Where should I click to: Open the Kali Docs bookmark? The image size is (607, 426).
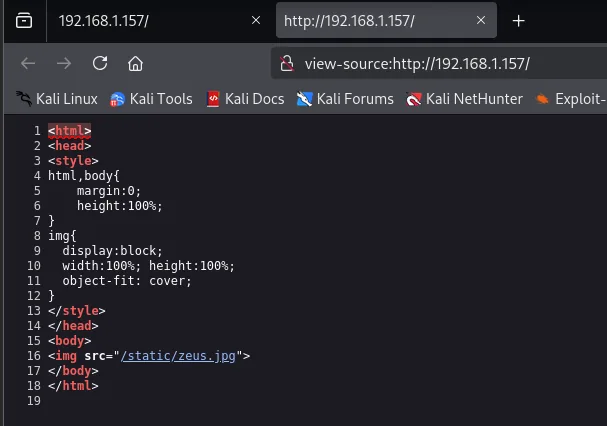click(x=245, y=99)
